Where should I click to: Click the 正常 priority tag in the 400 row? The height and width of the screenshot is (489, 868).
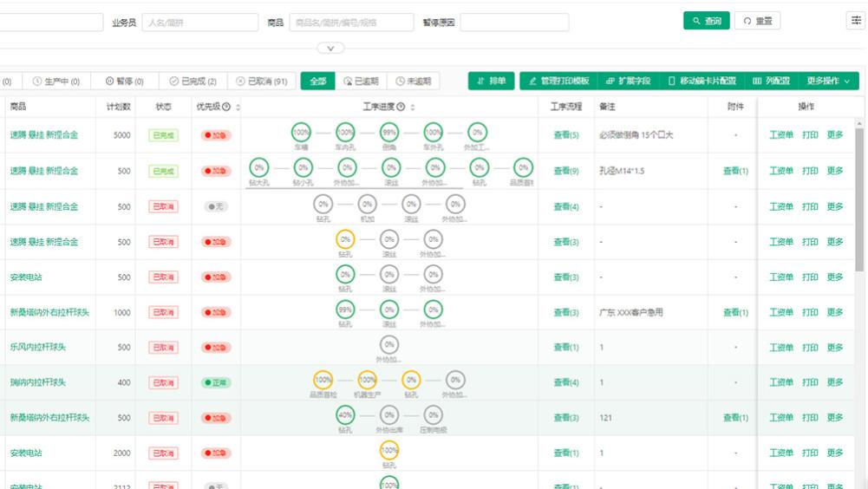pyautogui.click(x=216, y=382)
